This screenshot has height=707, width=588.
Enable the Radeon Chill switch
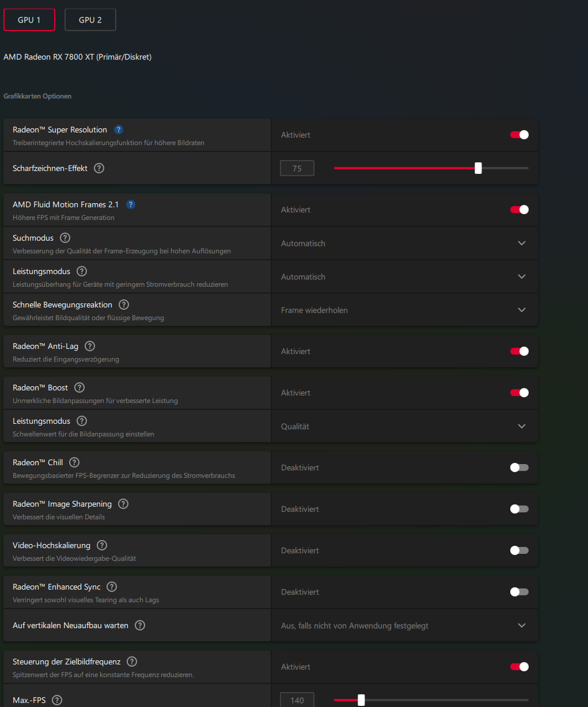tap(519, 467)
